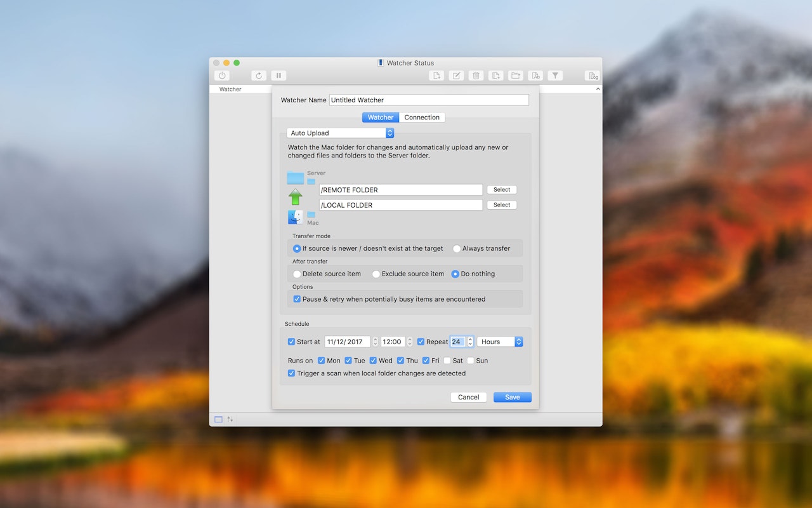The image size is (812, 508).
Task: Uncheck the Wed day checkbox
Action: click(374, 361)
